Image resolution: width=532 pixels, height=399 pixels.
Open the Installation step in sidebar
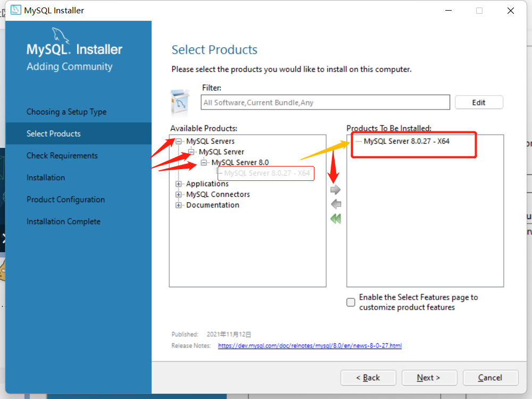point(46,178)
